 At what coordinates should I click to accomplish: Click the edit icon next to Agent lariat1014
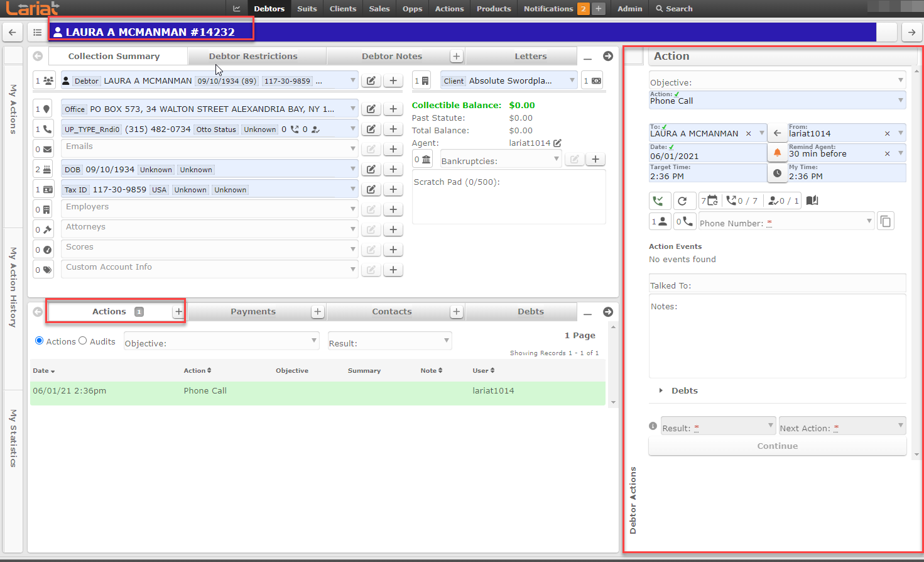557,143
